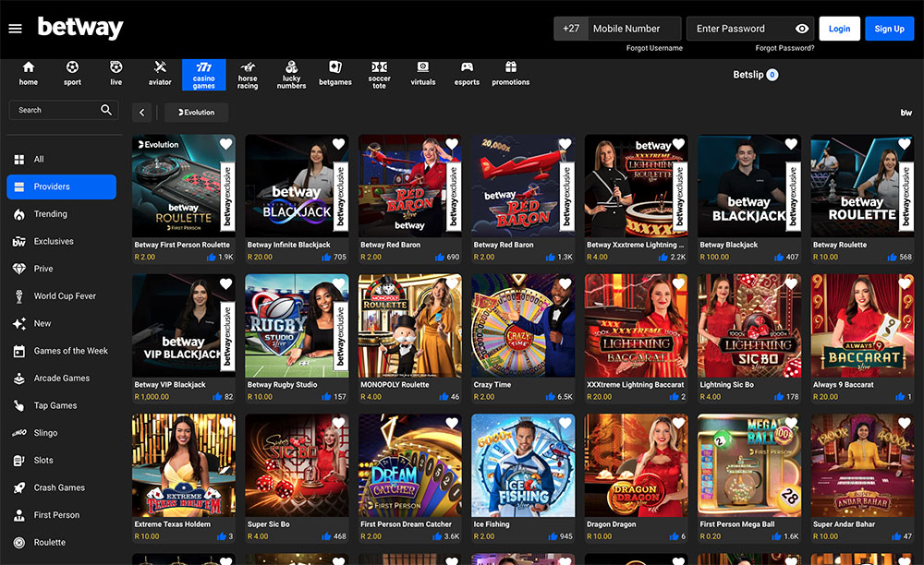Open the Evolution provider filter chip
Image resolution: width=924 pixels, height=565 pixels.
(196, 113)
